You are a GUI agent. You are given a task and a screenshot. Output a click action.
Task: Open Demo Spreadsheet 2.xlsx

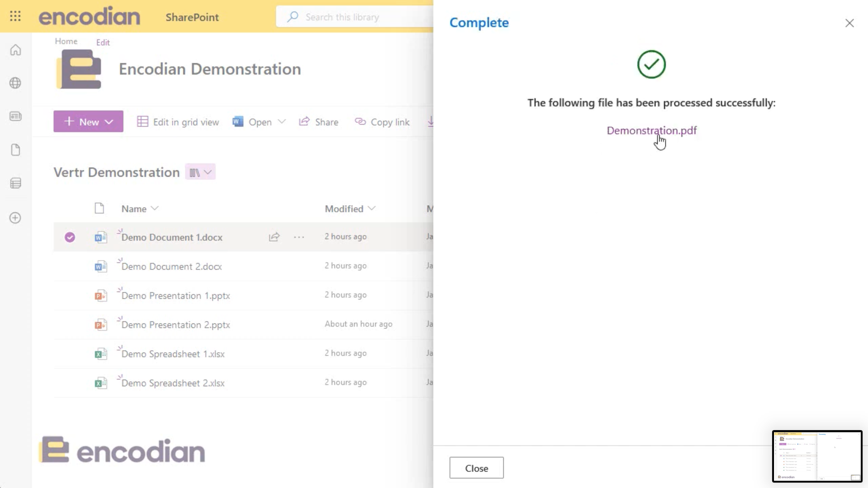pyautogui.click(x=173, y=383)
